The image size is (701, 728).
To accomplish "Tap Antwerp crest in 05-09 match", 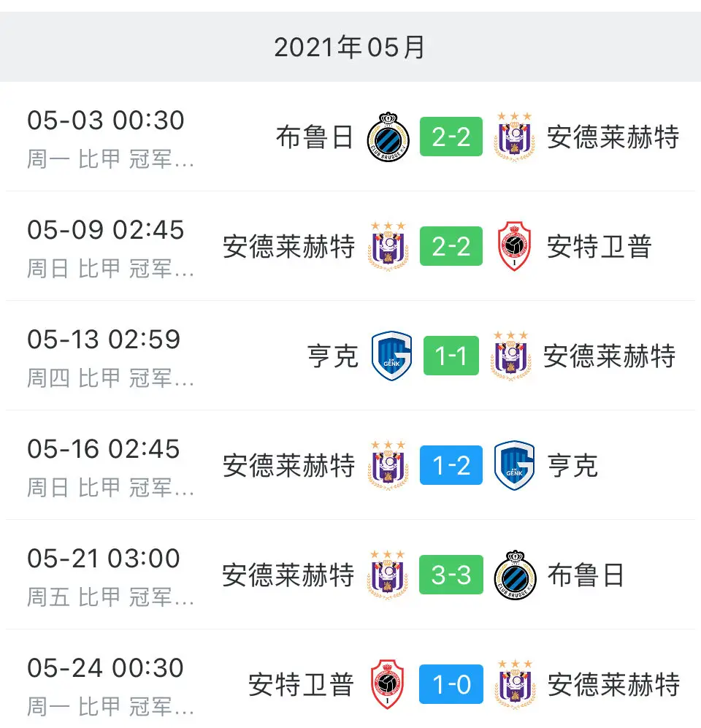I will [x=514, y=246].
